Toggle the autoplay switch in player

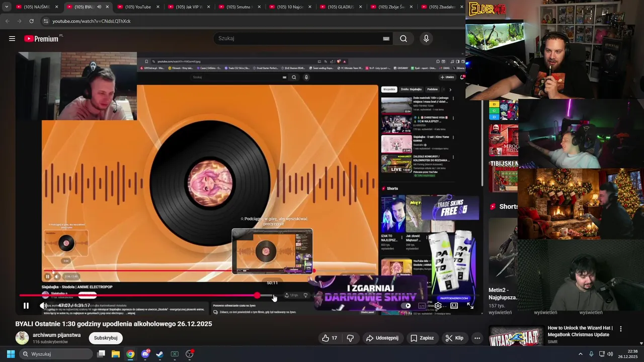407,306
